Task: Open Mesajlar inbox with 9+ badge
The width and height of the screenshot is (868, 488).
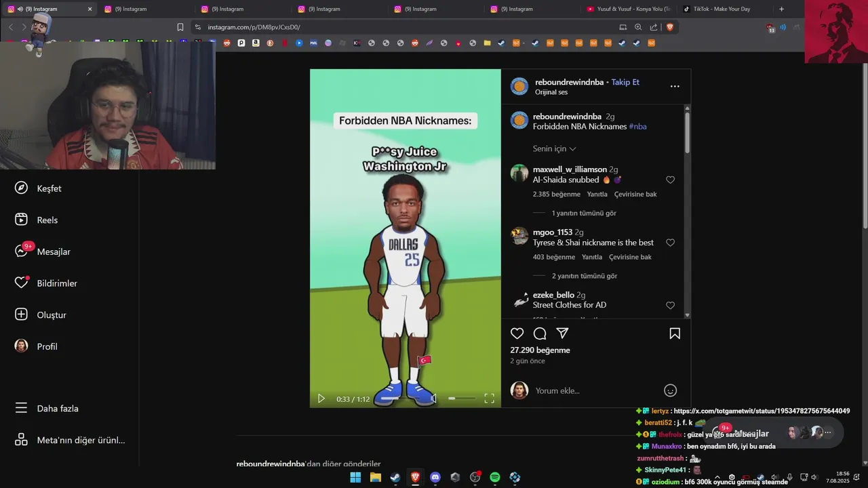Action: (x=43, y=251)
